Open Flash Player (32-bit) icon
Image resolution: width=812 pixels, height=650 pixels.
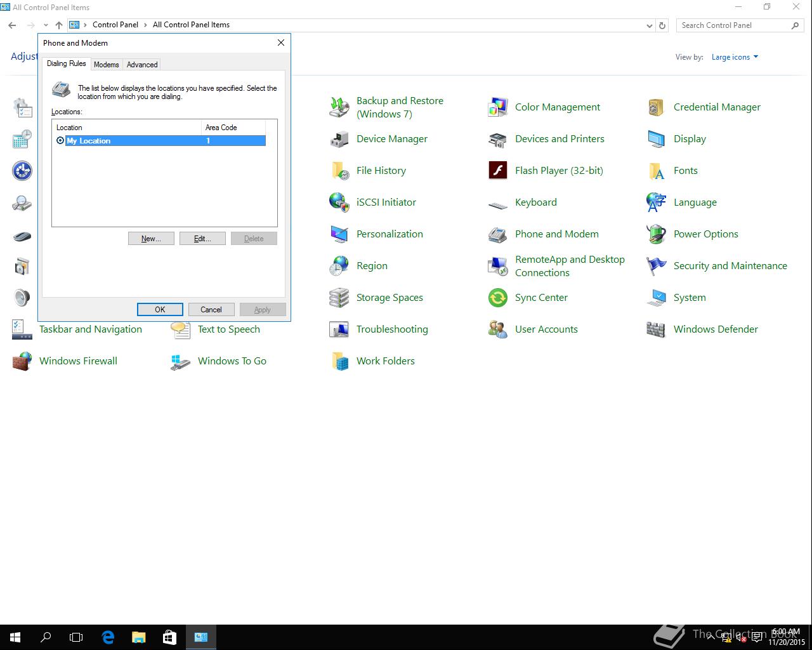coord(498,171)
